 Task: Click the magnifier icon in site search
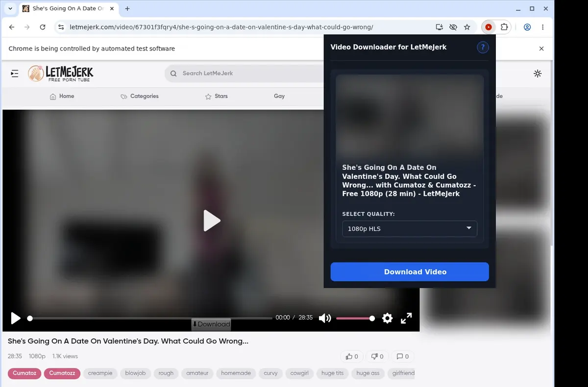tap(173, 73)
